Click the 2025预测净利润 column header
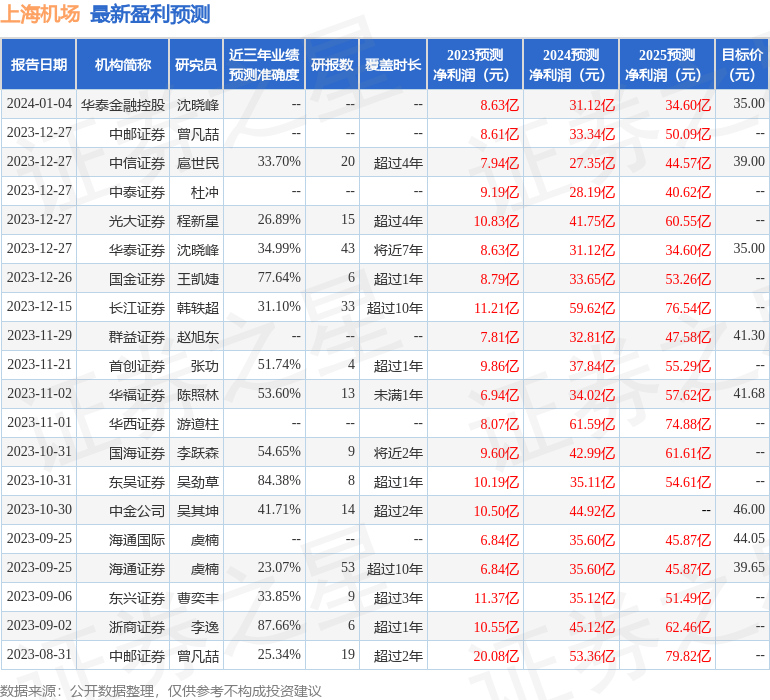The height and width of the screenshot is (700, 770). 667,64
